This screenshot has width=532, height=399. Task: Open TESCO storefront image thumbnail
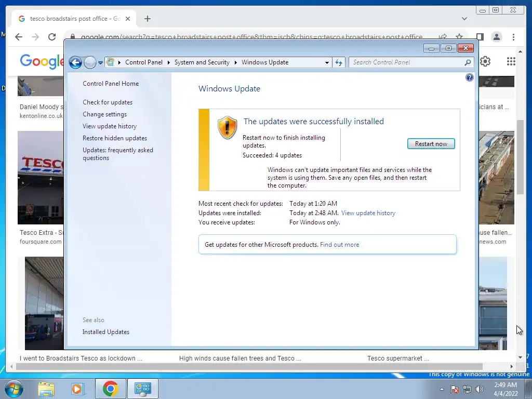coord(41,178)
